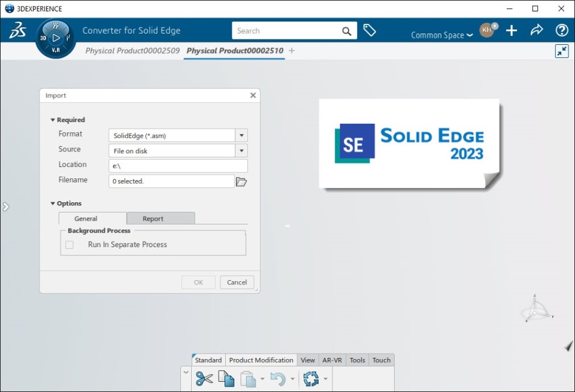Open the Product Modification tab
This screenshot has height=392, width=575.
tap(261, 360)
